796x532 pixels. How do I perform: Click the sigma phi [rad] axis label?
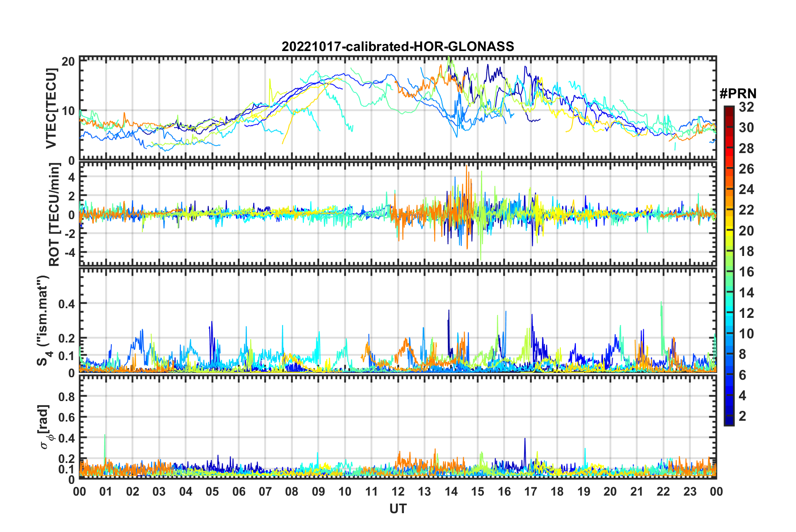(x=44, y=427)
